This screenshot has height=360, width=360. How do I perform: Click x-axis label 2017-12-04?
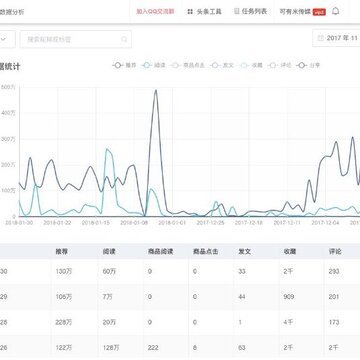[x=325, y=223]
